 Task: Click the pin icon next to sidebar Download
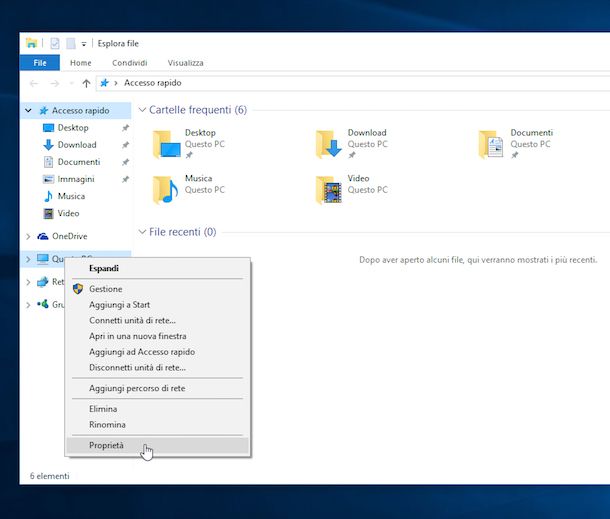(125, 145)
